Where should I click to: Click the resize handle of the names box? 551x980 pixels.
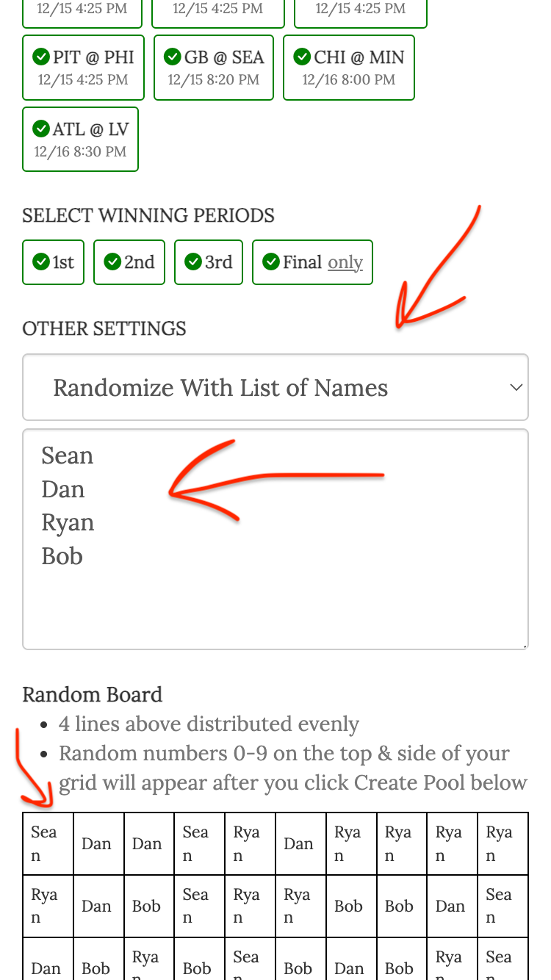(x=525, y=646)
